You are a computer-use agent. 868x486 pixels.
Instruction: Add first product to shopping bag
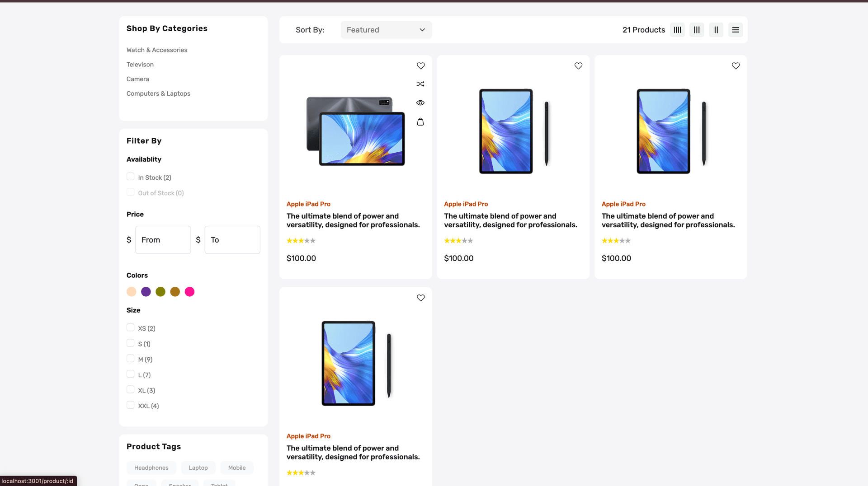click(420, 122)
